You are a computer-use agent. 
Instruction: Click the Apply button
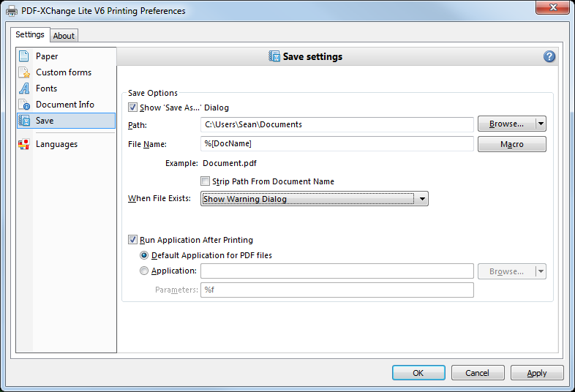537,373
